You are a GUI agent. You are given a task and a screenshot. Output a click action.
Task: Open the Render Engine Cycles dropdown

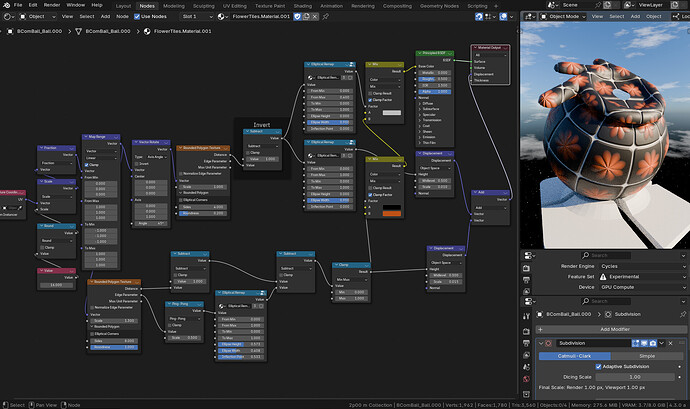tap(643, 266)
